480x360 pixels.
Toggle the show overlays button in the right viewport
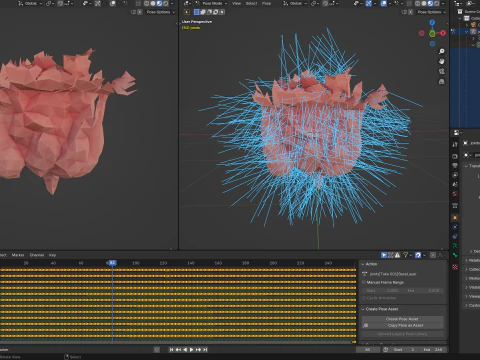click(384, 3)
